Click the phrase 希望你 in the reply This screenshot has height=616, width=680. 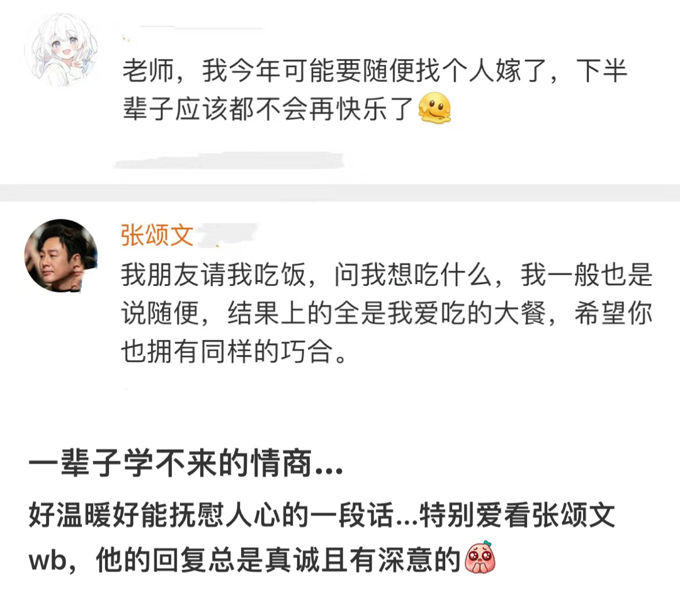point(613,313)
